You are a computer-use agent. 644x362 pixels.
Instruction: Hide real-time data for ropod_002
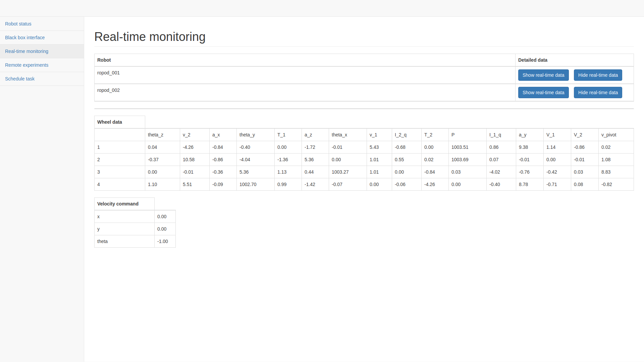pyautogui.click(x=598, y=93)
